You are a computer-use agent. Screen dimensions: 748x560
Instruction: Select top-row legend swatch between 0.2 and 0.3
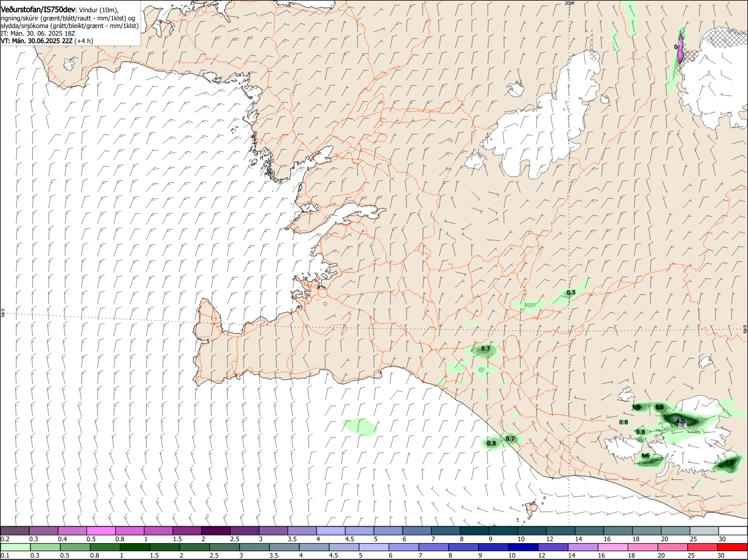coord(15,531)
